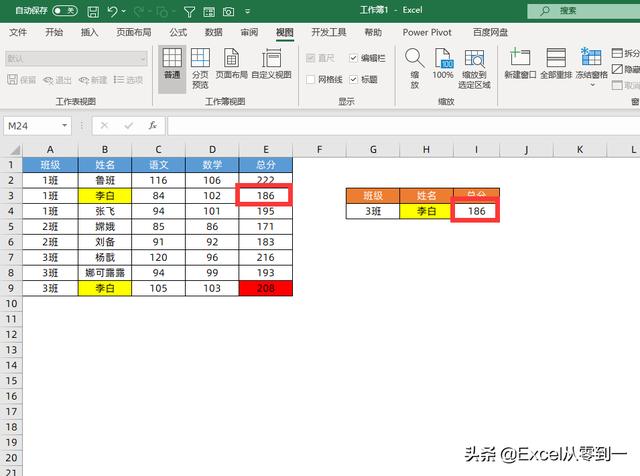Switch to the 插入 tab
The height and width of the screenshot is (476, 640).
click(x=89, y=32)
